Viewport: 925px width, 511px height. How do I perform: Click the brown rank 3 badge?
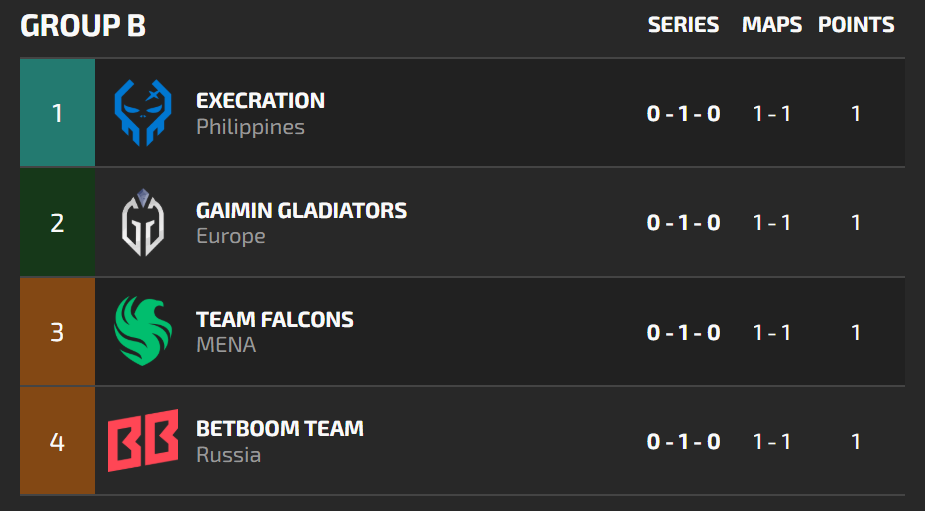point(57,331)
